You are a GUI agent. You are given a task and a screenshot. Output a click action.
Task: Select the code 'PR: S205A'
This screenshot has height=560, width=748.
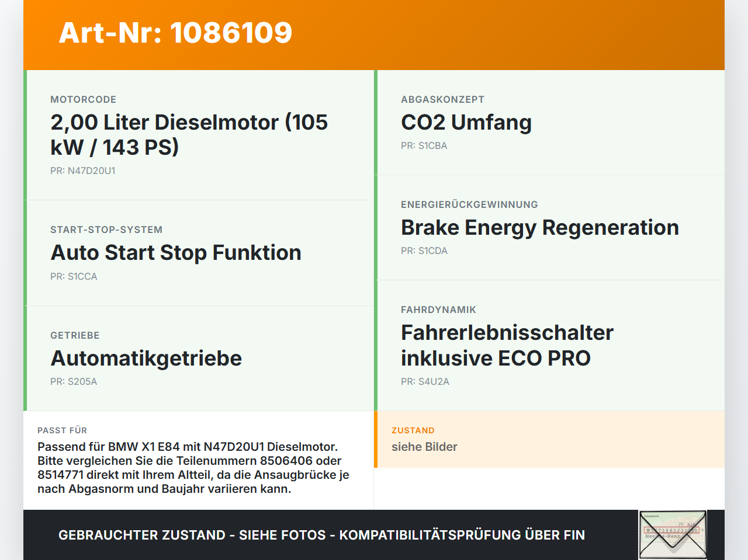[74, 381]
